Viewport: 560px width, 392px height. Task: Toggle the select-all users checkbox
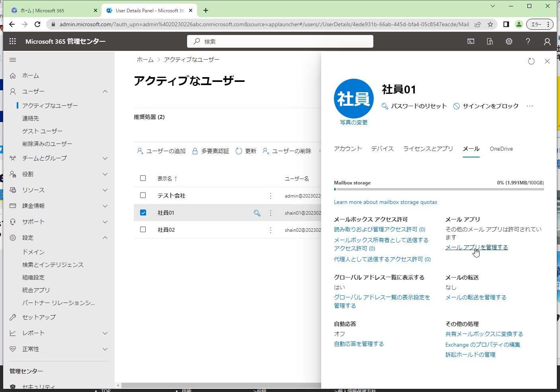tap(143, 178)
